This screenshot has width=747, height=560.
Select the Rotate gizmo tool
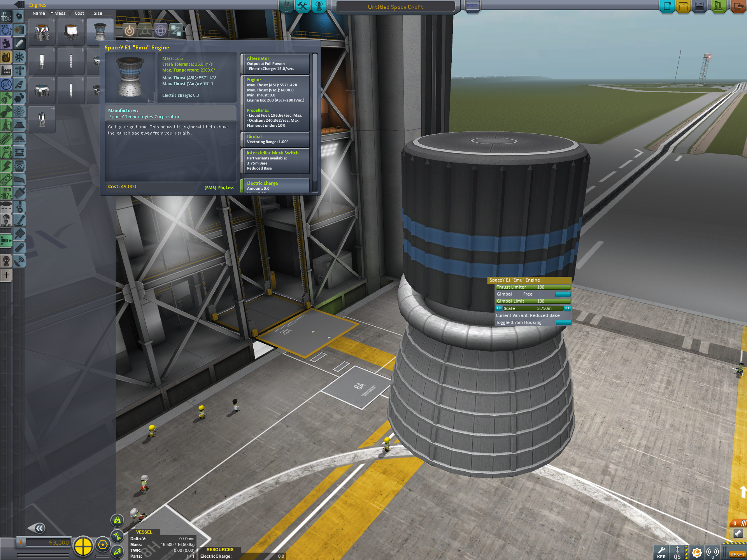pos(160,30)
